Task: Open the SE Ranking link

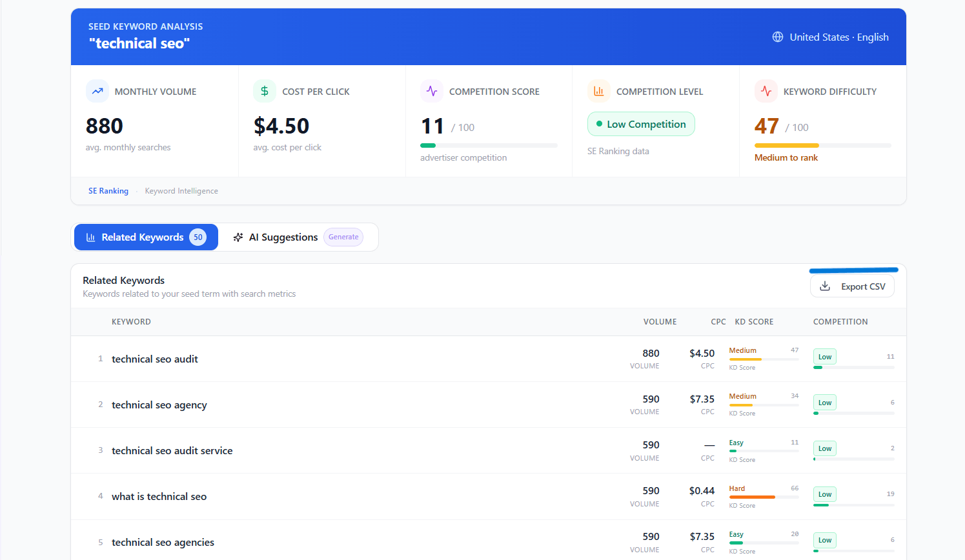Action: coord(108,190)
